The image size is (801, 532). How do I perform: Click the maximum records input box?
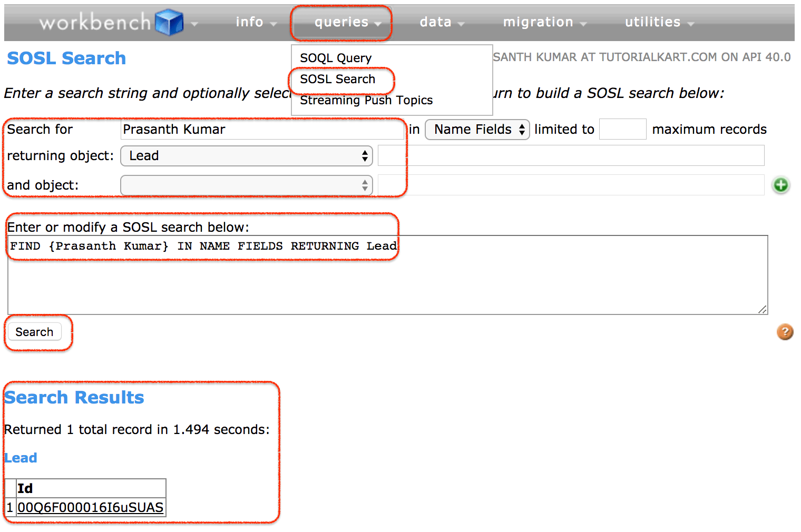click(x=622, y=129)
